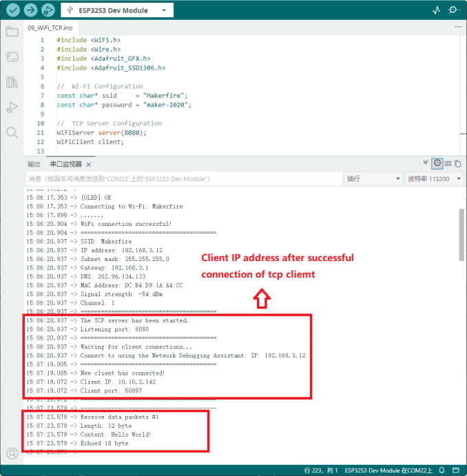This screenshot has width=467, height=476.
Task: Select the 串口监视器 serial monitor tab
Action: click(x=65, y=164)
